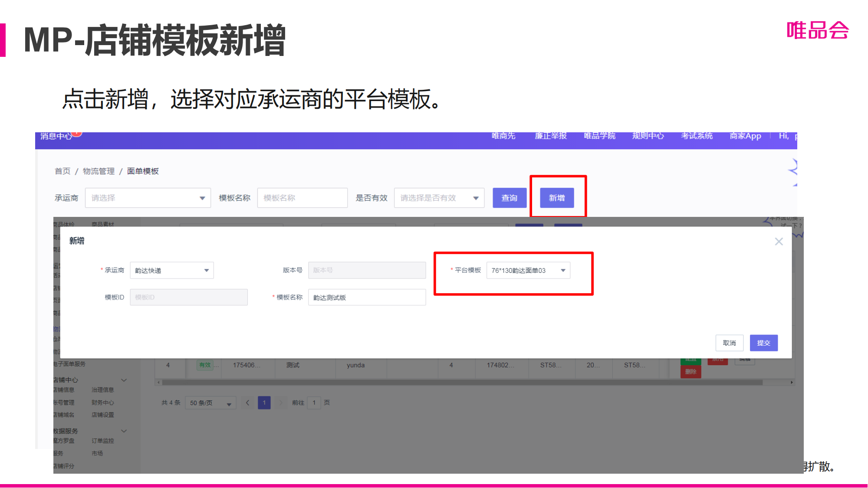
Task: Click the table cell 20...
Action: [x=593, y=365]
